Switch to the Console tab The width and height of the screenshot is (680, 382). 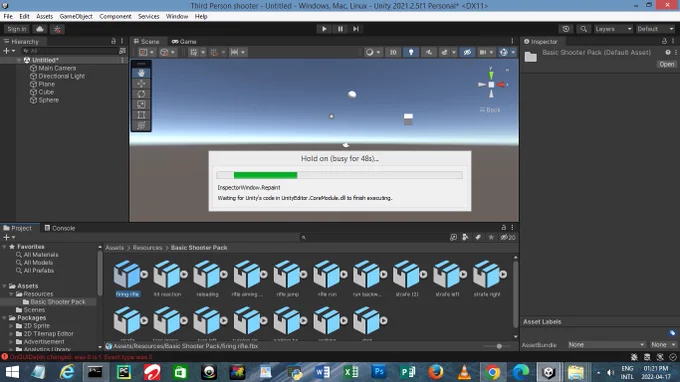click(60, 228)
